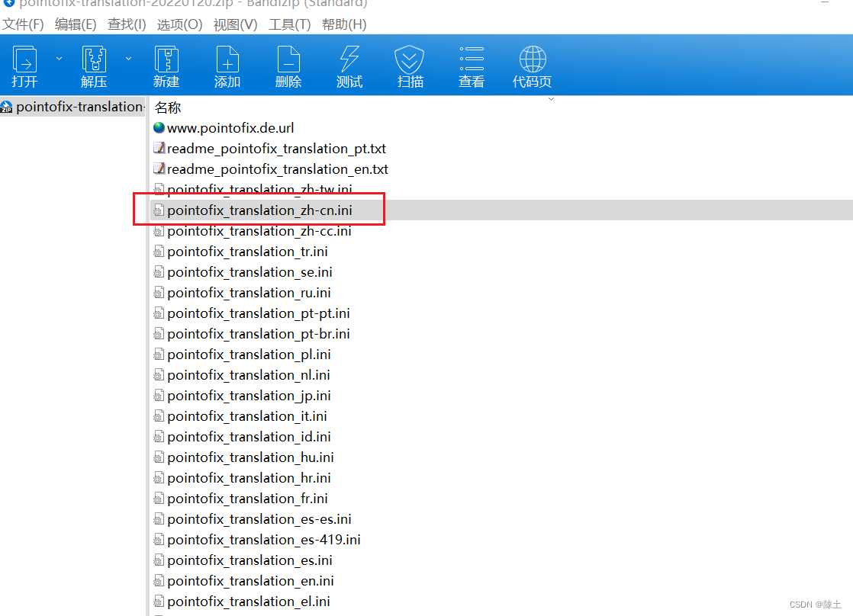Click ini icon of pointofix_translation_nl.ini
Image resolution: width=853 pixels, height=616 pixels.
[159, 374]
